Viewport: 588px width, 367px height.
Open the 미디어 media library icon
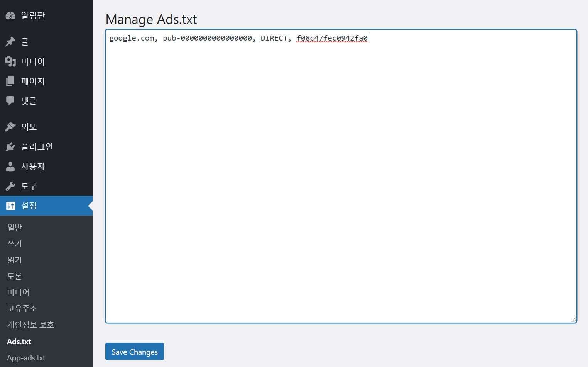click(10, 61)
